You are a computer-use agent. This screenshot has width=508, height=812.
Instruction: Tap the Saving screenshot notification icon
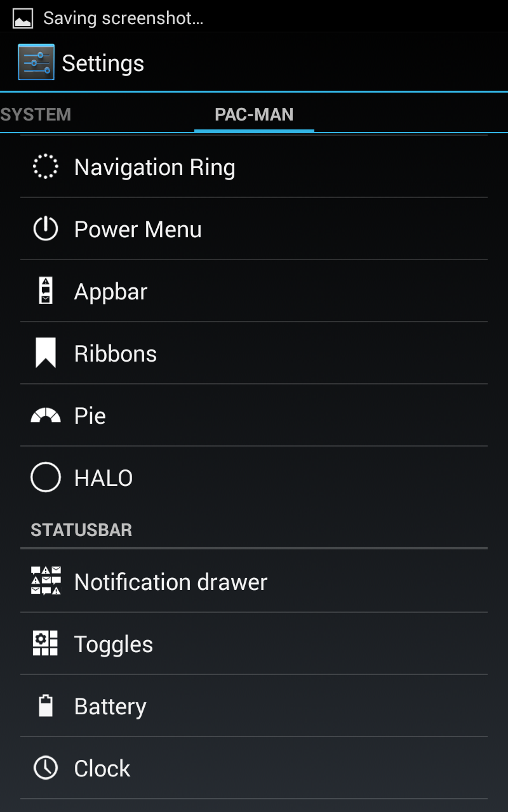23,18
